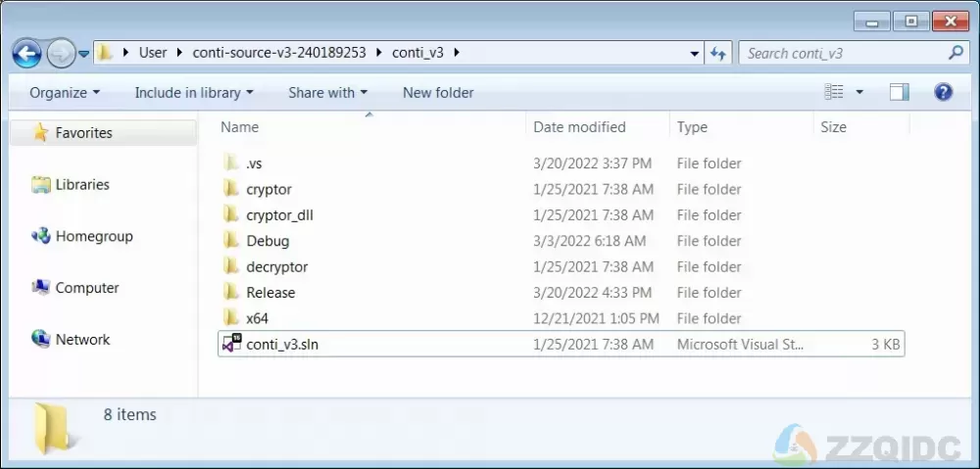Click the change view icon

point(834,92)
